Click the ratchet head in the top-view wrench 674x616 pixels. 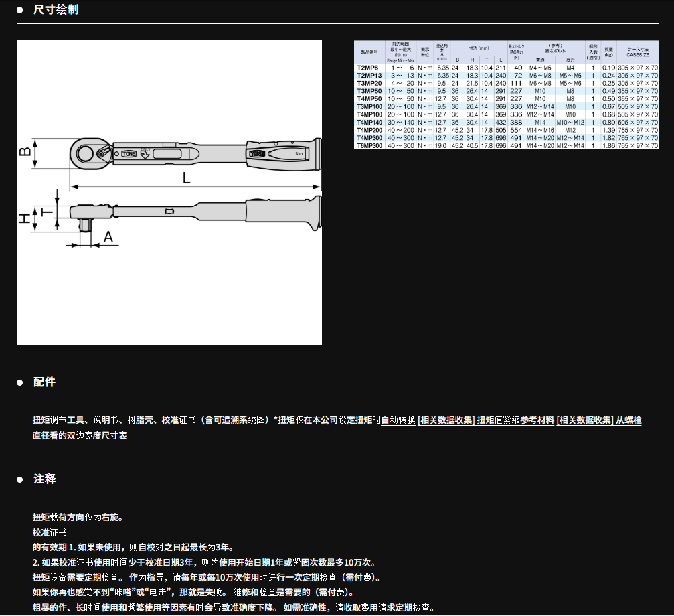point(87,154)
